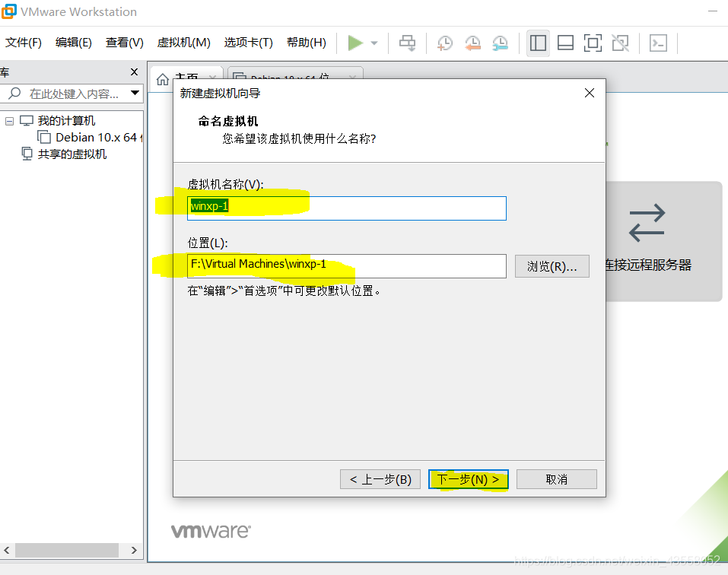Image resolution: width=728 pixels, height=575 pixels.
Task: Click the 位置 path input field
Action: 347,266
